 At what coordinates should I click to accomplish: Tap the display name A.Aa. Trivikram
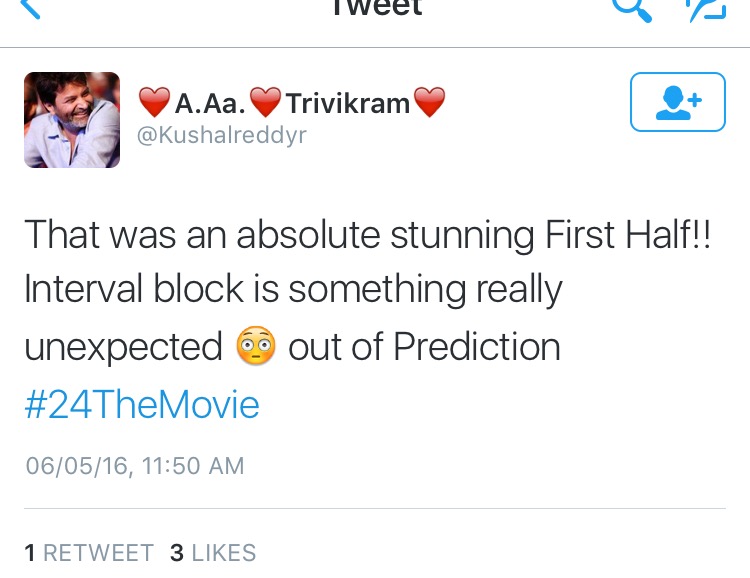coord(292,102)
